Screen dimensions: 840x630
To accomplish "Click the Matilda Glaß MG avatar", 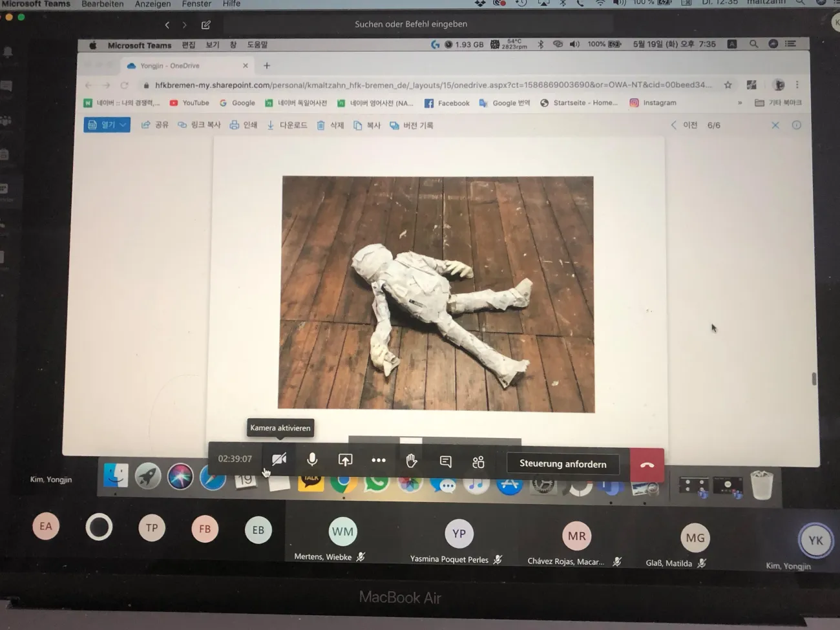I will click(695, 538).
